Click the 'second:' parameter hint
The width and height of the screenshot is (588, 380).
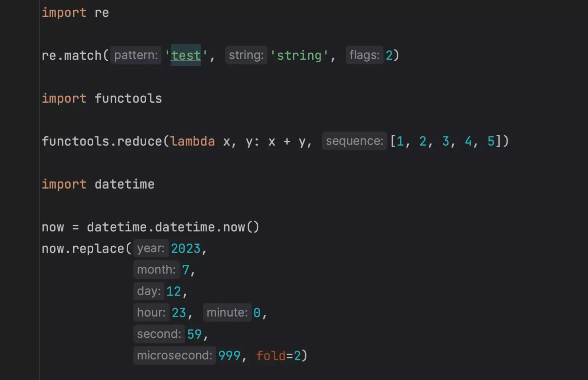[159, 334]
